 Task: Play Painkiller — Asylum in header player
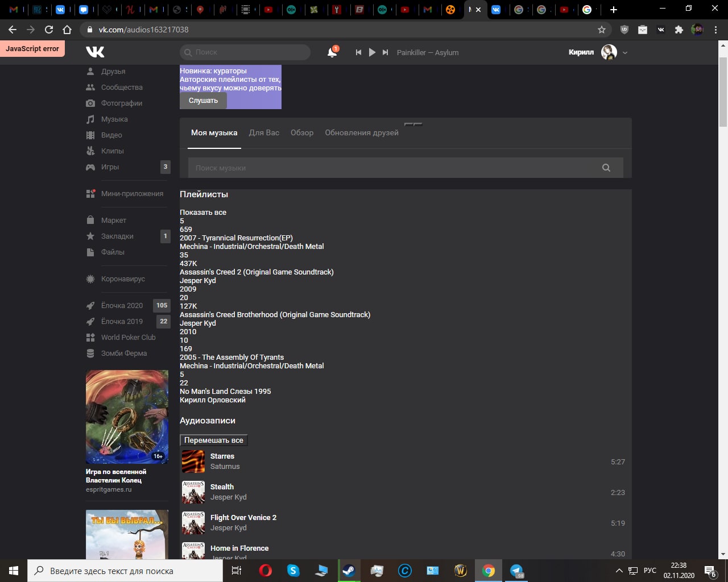coord(372,52)
